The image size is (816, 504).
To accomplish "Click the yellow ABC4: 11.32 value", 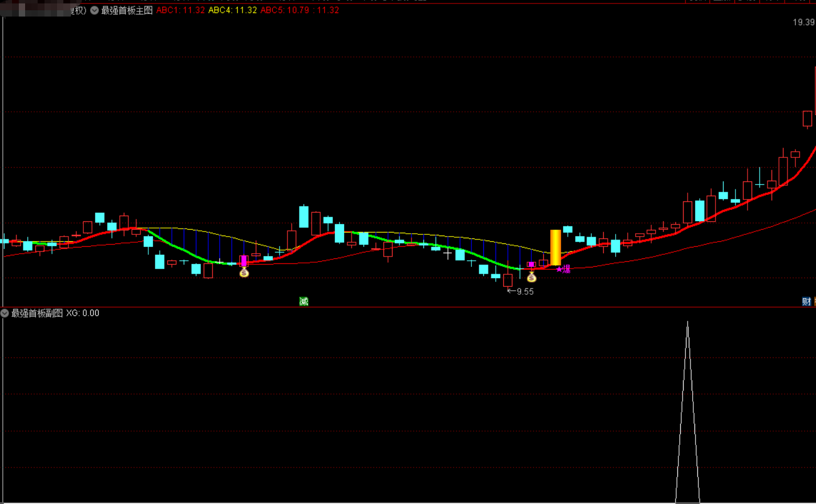I will [x=233, y=10].
